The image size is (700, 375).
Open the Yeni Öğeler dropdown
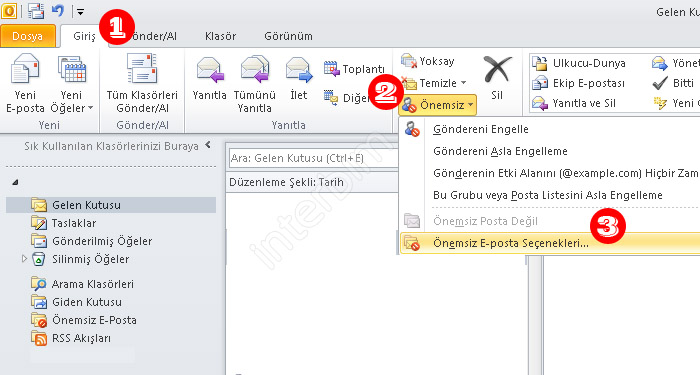(71, 83)
